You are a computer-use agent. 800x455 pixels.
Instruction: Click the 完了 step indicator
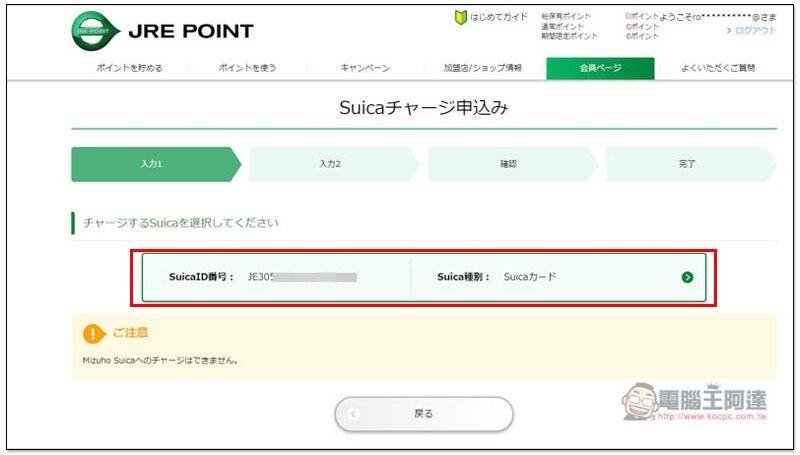[x=691, y=164]
